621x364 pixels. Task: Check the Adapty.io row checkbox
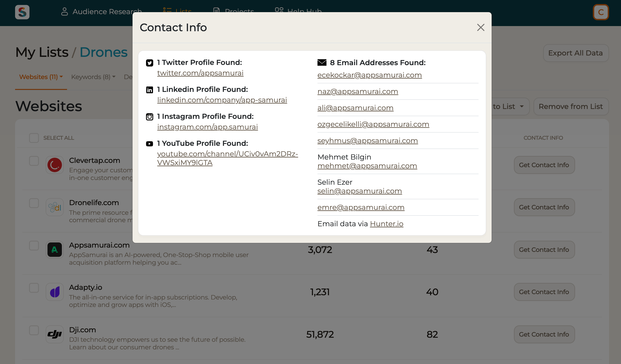[34, 287]
